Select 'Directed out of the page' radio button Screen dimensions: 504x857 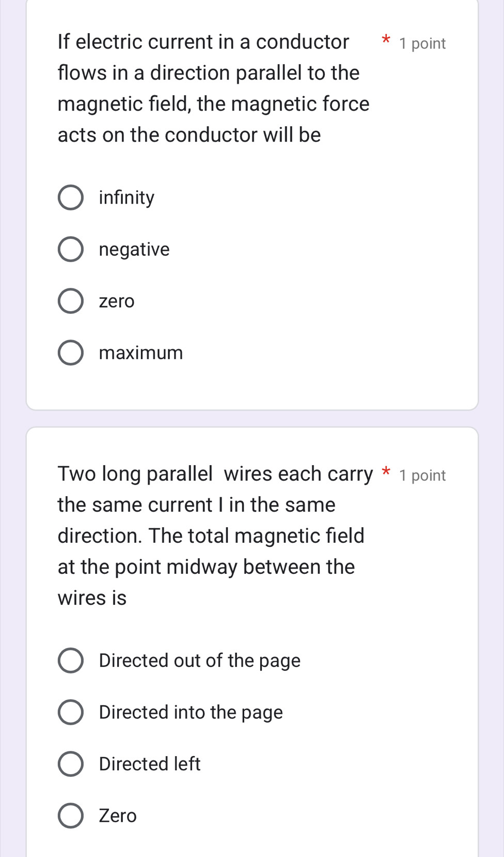(x=70, y=661)
